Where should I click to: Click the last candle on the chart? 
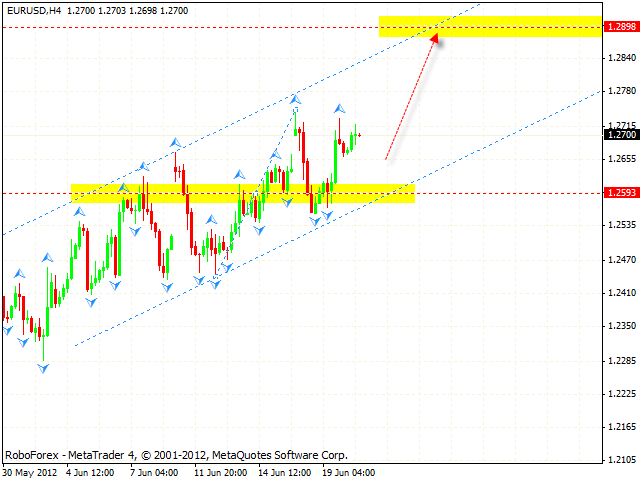coord(358,134)
